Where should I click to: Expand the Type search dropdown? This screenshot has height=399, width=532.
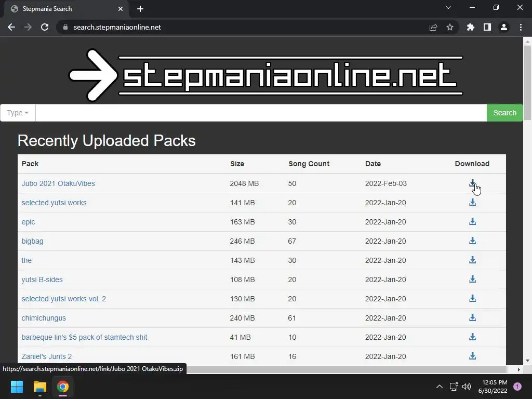coord(18,113)
